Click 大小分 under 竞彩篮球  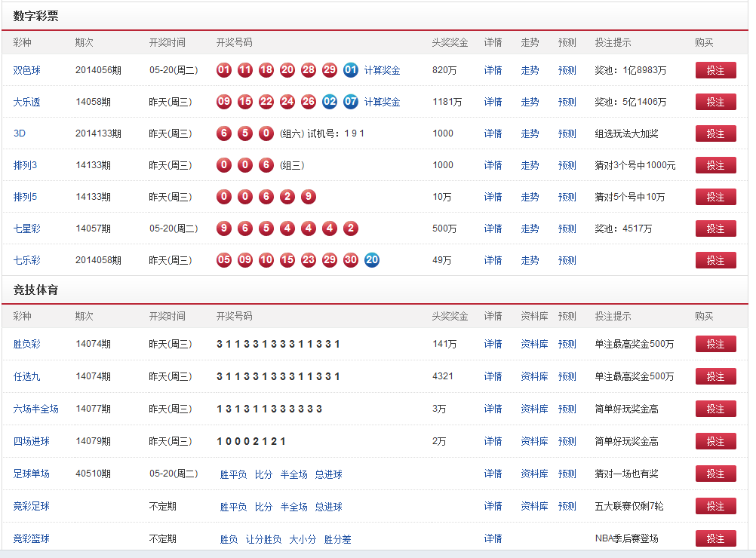pos(303,538)
